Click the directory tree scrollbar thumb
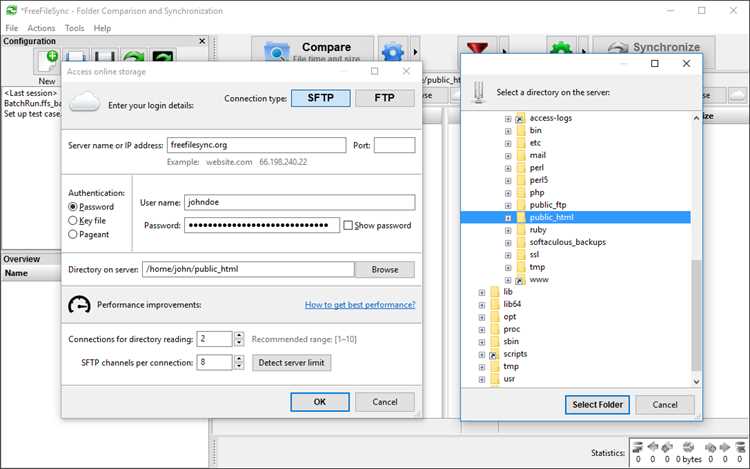This screenshot has height=469, width=750. click(x=696, y=316)
